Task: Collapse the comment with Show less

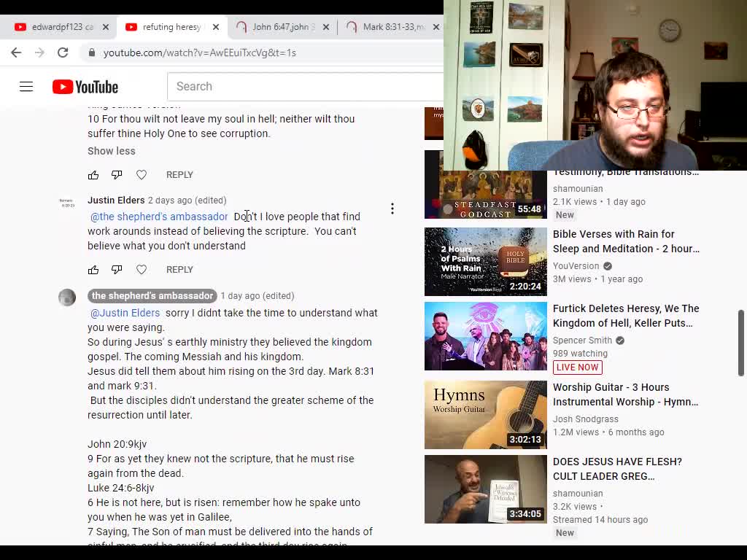Action: (x=112, y=151)
